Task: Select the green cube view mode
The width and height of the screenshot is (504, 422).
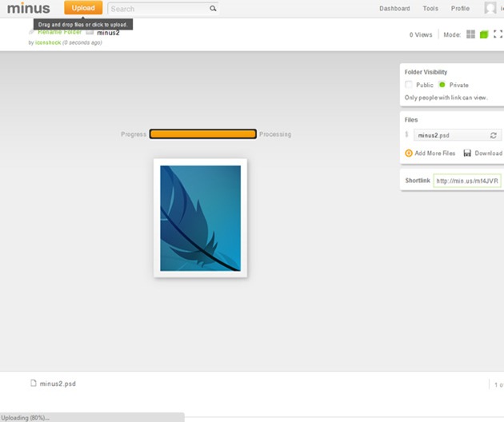Action: (x=484, y=34)
